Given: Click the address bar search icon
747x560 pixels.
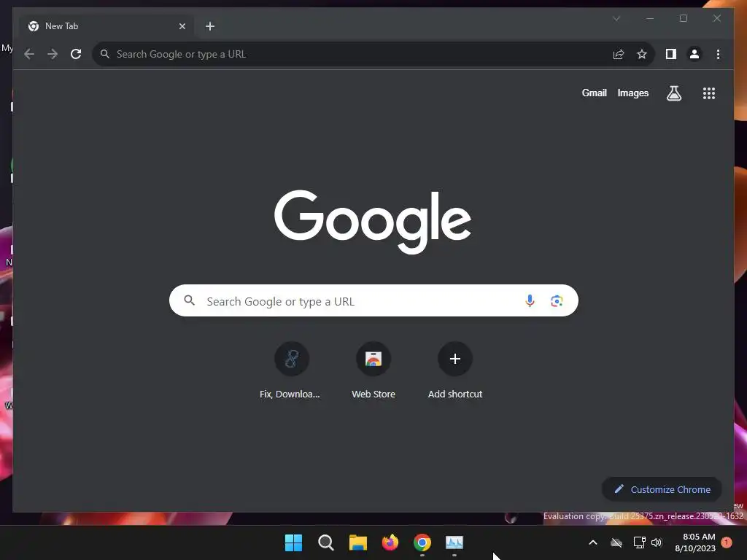Looking at the screenshot, I should click(x=105, y=54).
